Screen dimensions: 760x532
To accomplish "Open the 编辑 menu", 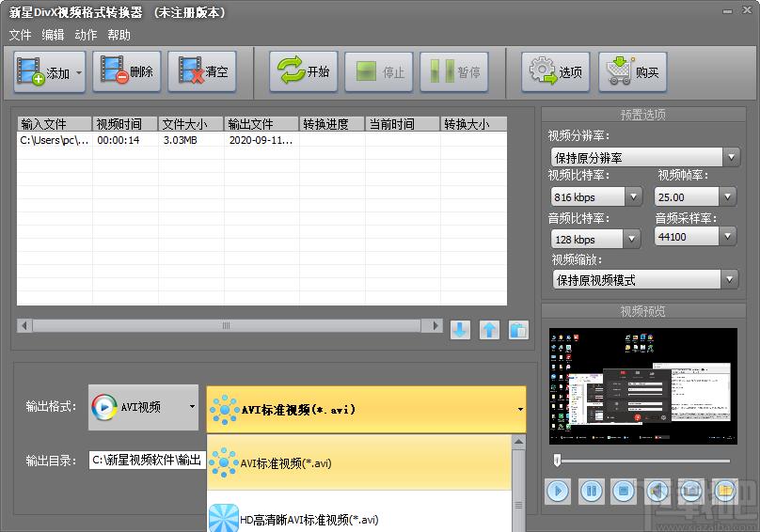I will (x=53, y=35).
